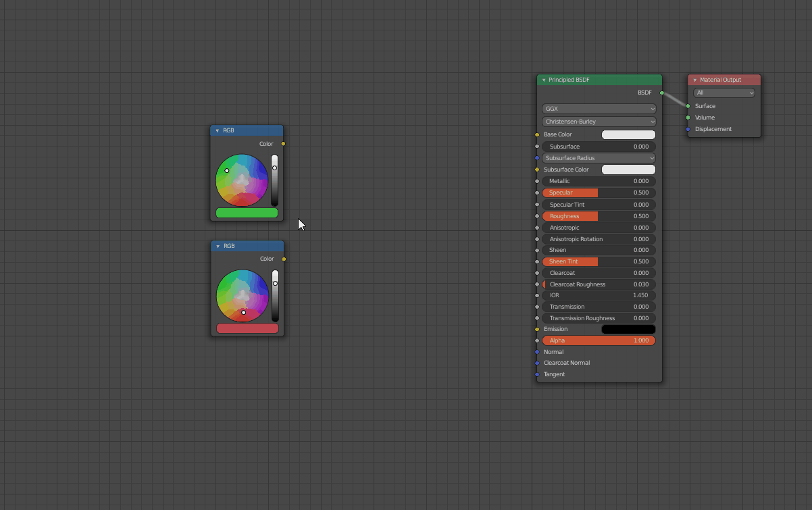The image size is (812, 510).
Task: Collapse the Material Output node
Action: [695, 80]
